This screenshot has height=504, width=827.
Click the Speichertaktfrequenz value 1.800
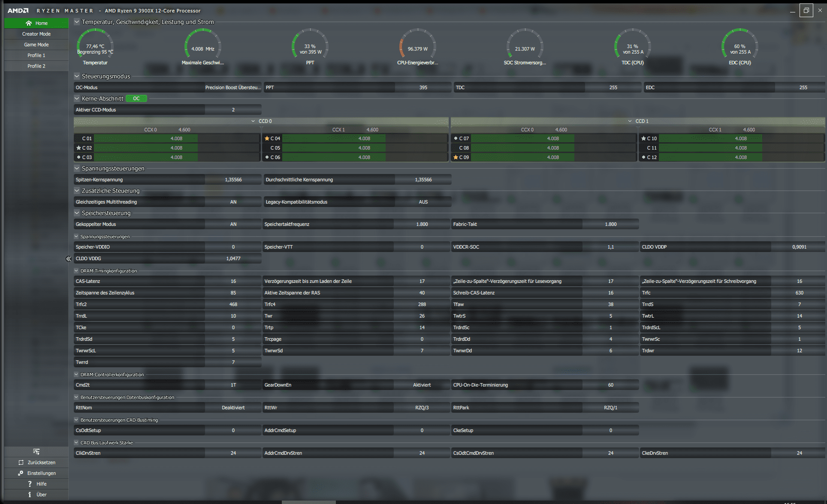[x=422, y=224]
